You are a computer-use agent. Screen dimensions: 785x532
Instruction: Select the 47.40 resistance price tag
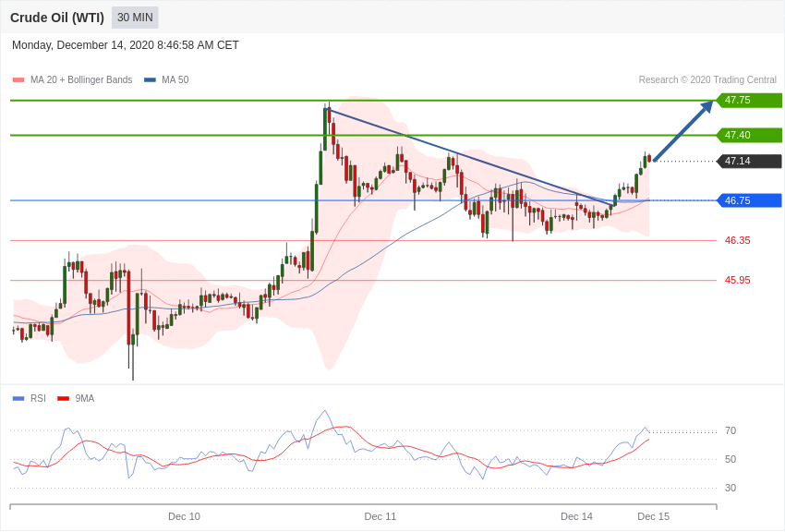pyautogui.click(x=750, y=135)
